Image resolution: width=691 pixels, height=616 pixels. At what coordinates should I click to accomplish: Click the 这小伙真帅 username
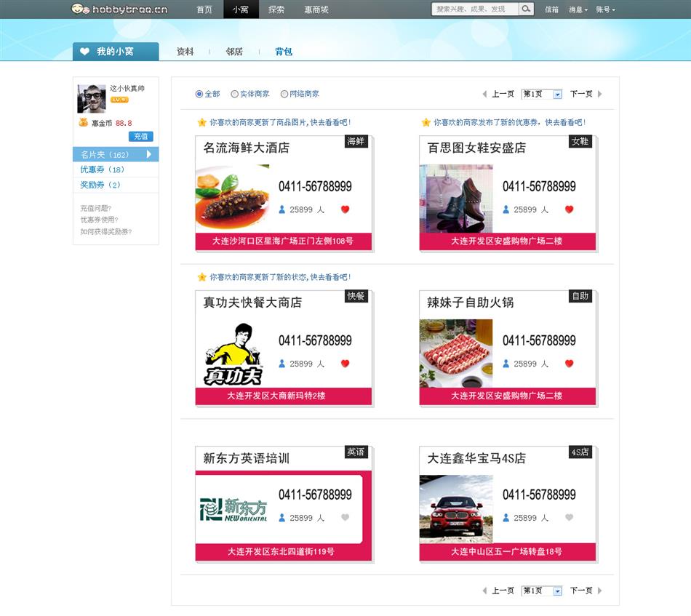(127, 88)
